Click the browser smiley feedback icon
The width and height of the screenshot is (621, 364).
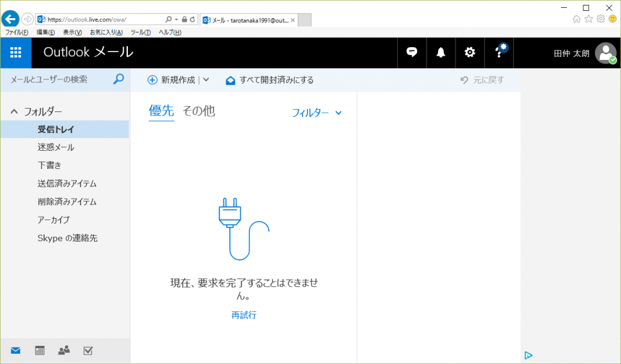click(613, 19)
